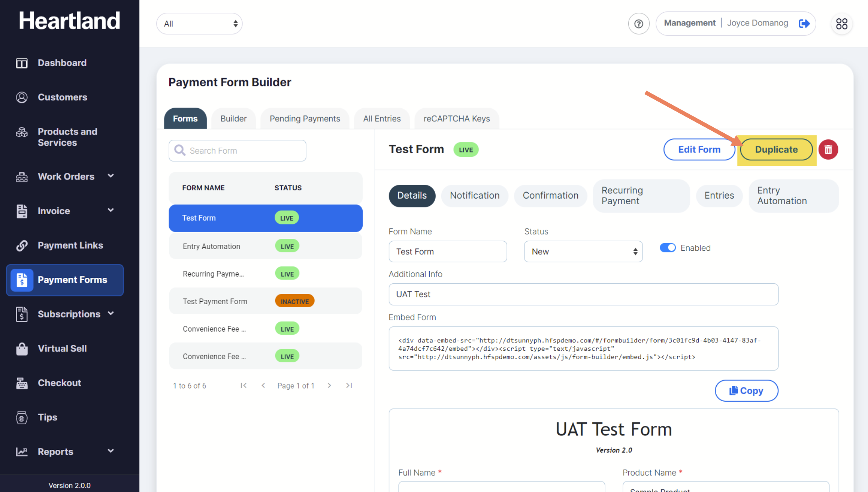868x492 pixels.
Task: Delete form with red trash icon
Action: pyautogui.click(x=828, y=150)
